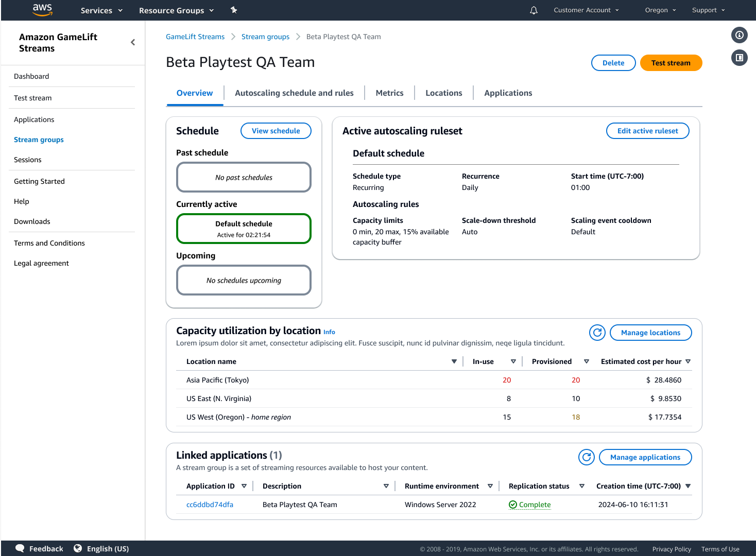Screen dimensions: 756x556
Task: Click the orange Test stream button
Action: (671, 63)
